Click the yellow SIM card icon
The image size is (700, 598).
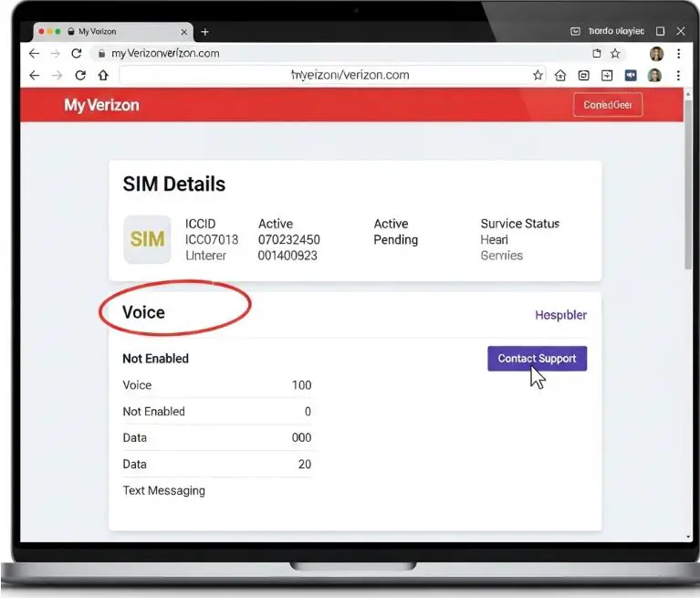[147, 239]
